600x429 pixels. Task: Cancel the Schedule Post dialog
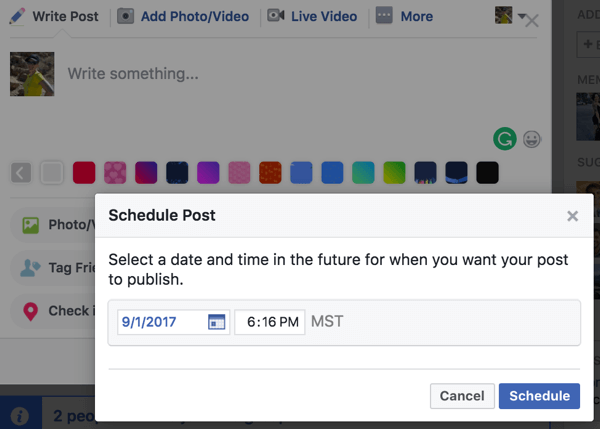462,396
